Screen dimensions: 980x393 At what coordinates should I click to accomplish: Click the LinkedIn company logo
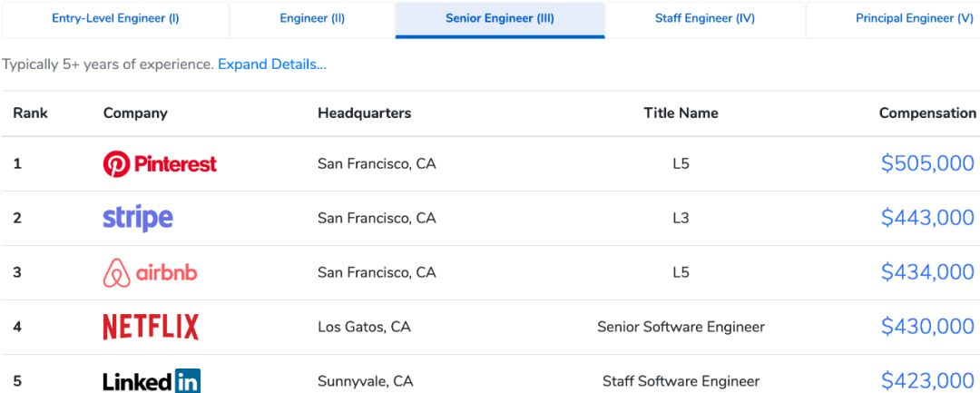click(x=152, y=381)
